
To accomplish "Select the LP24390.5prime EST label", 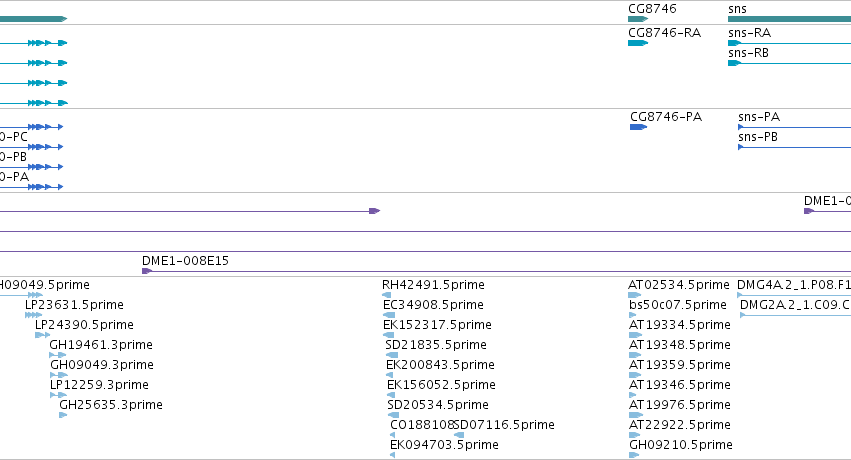I will 84,325.
